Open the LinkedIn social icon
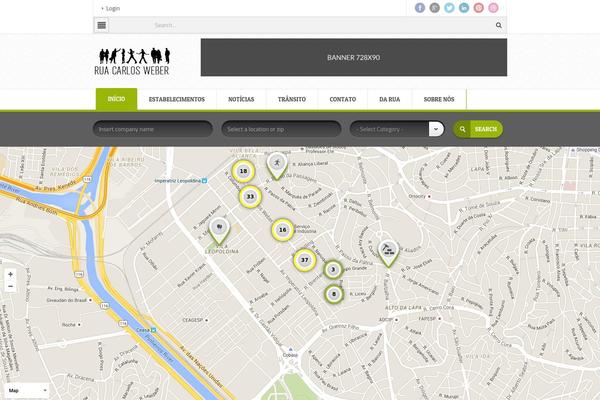This screenshot has width=600, height=400. pyautogui.click(x=464, y=8)
